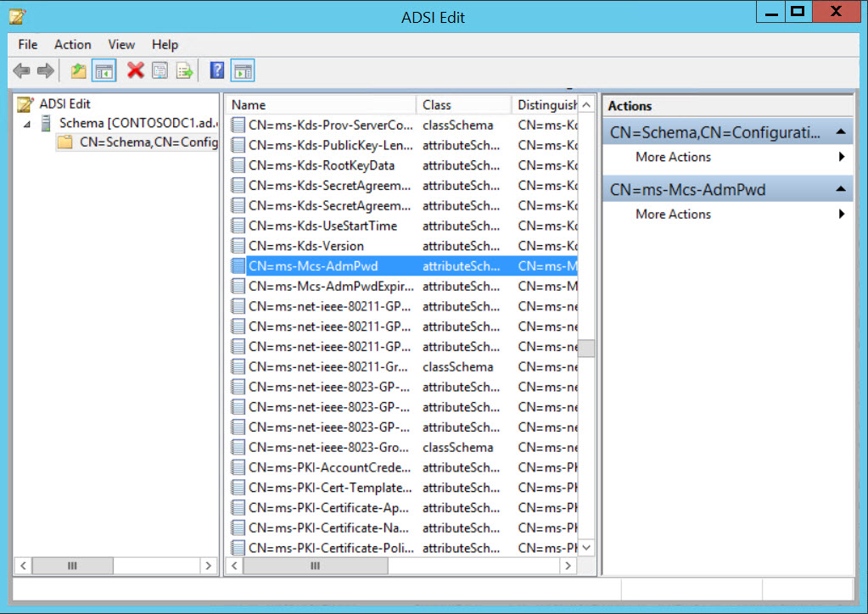The image size is (868, 614).
Task: Click the Up one level folder icon
Action: point(77,70)
